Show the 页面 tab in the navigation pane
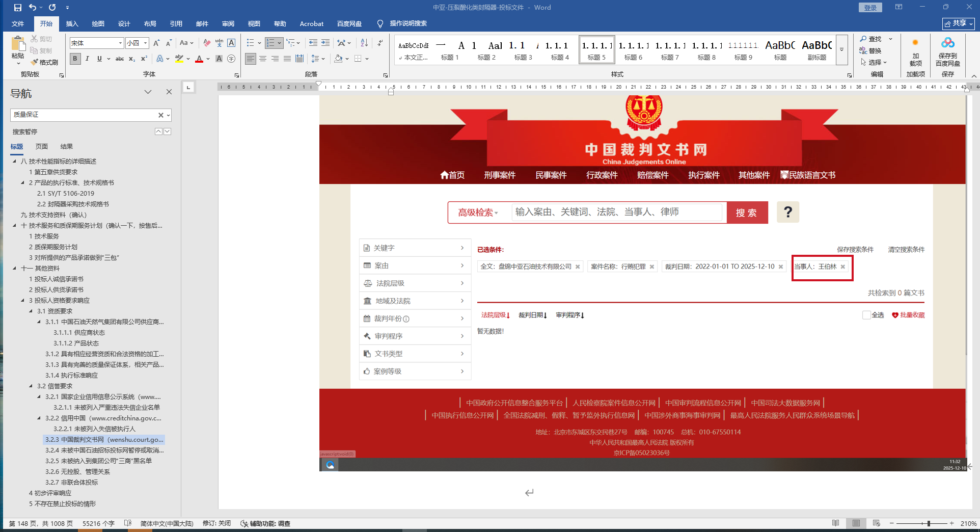Image resolution: width=980 pixels, height=532 pixels. coord(42,147)
